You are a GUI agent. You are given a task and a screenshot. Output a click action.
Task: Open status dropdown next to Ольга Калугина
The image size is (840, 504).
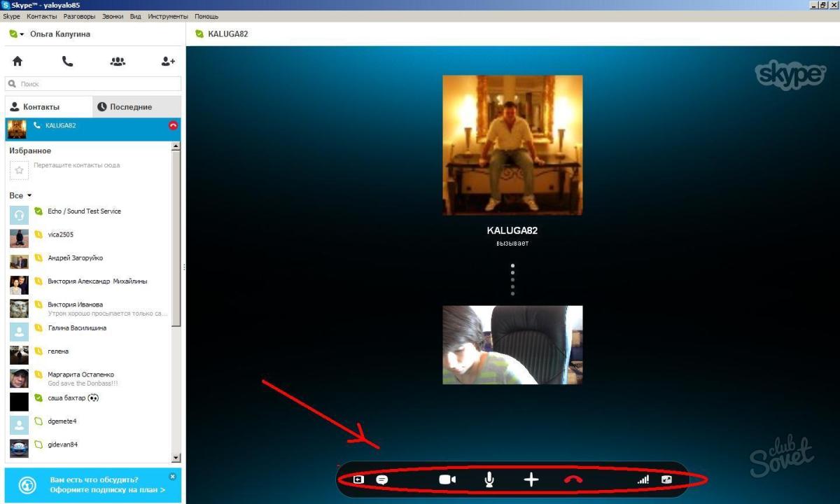pyautogui.click(x=22, y=34)
